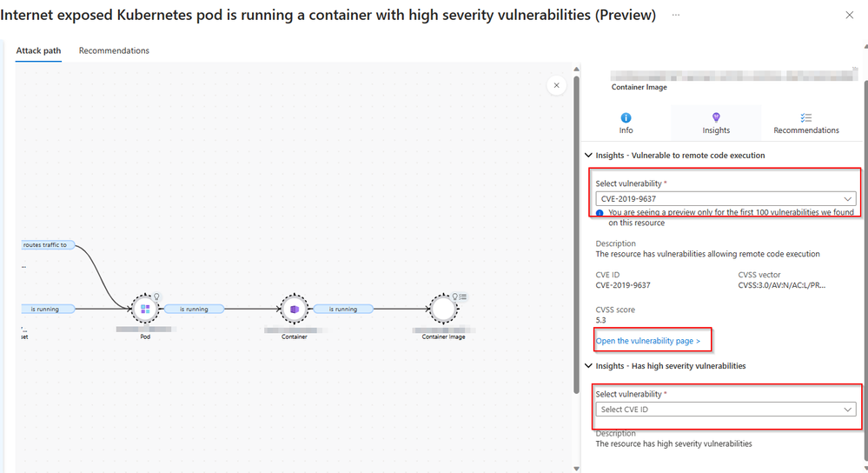The width and height of the screenshot is (868, 473).
Task: Click the lightbulb insight badge on Pod node
Action: (x=156, y=296)
